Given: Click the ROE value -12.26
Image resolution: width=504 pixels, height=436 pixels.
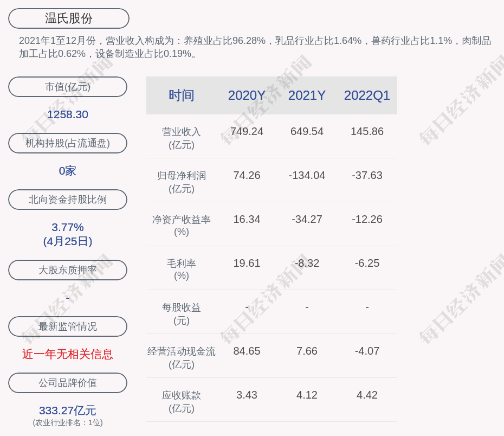Looking at the screenshot, I should [367, 219].
